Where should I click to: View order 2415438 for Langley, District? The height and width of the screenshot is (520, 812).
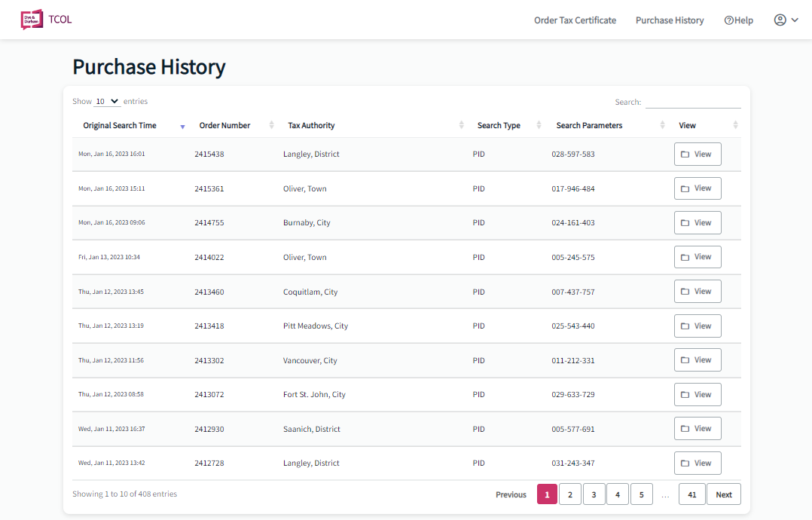click(697, 154)
